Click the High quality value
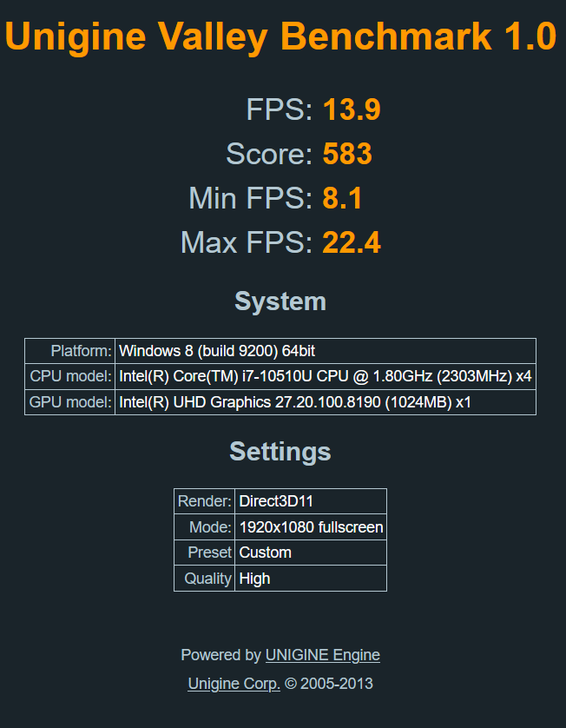 [x=255, y=579]
